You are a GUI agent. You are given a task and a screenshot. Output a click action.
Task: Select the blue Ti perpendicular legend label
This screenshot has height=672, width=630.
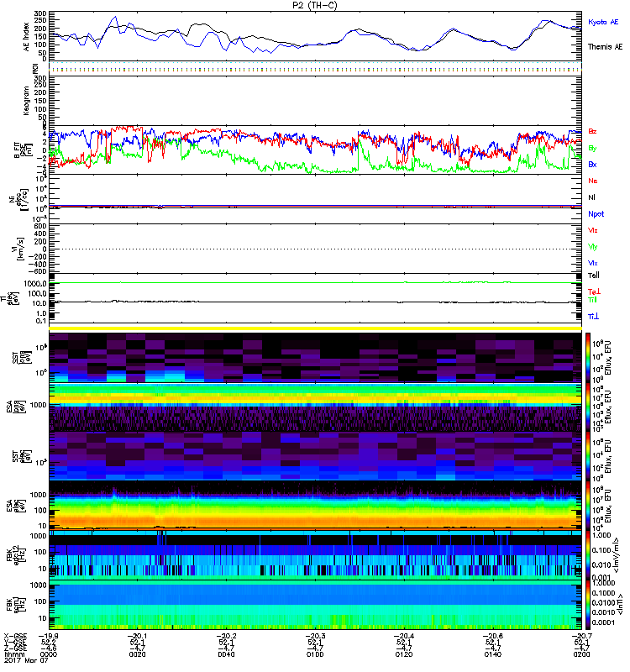(x=593, y=317)
